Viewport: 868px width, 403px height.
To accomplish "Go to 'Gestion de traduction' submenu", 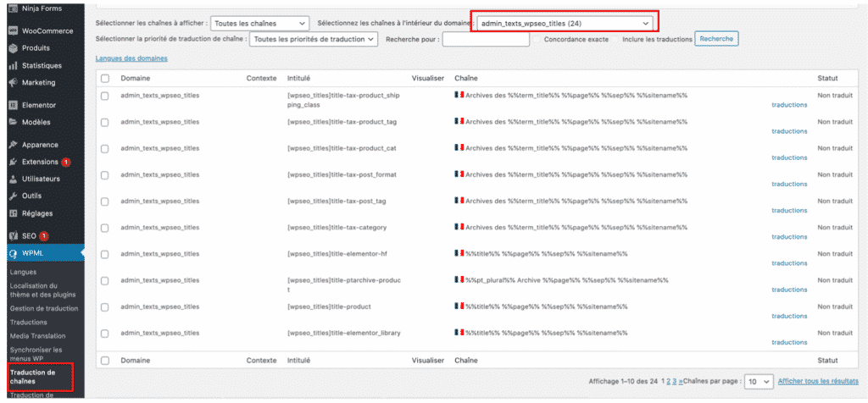I will [x=44, y=308].
